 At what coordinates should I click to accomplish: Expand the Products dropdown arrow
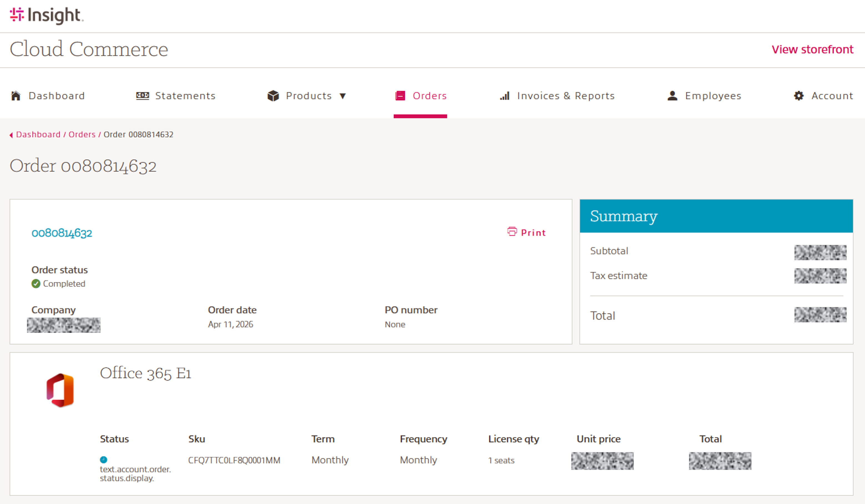point(343,96)
